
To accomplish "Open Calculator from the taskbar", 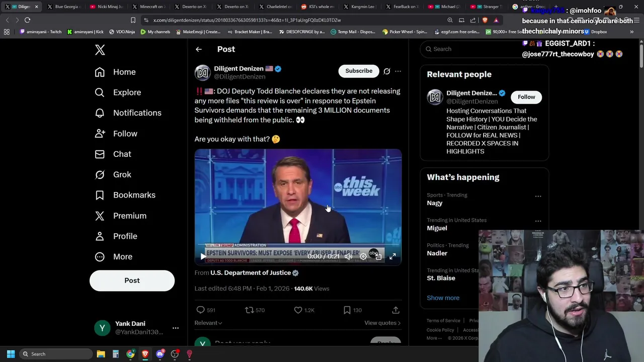I will (x=116, y=354).
